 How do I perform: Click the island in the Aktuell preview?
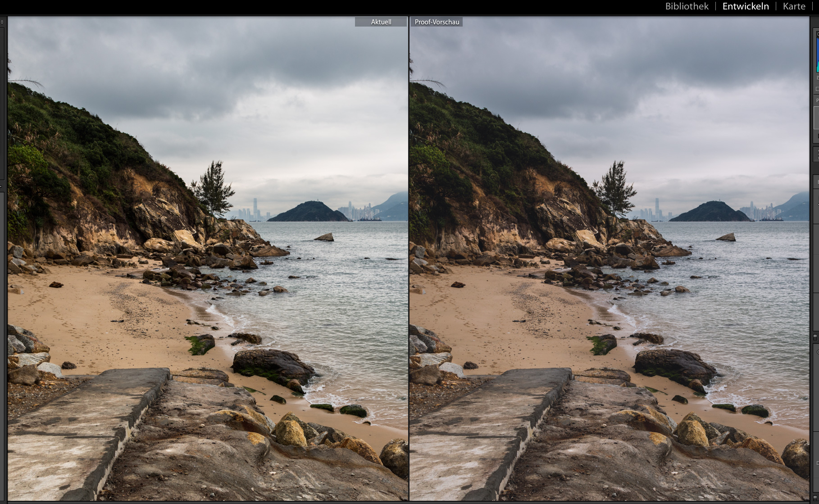(x=308, y=212)
